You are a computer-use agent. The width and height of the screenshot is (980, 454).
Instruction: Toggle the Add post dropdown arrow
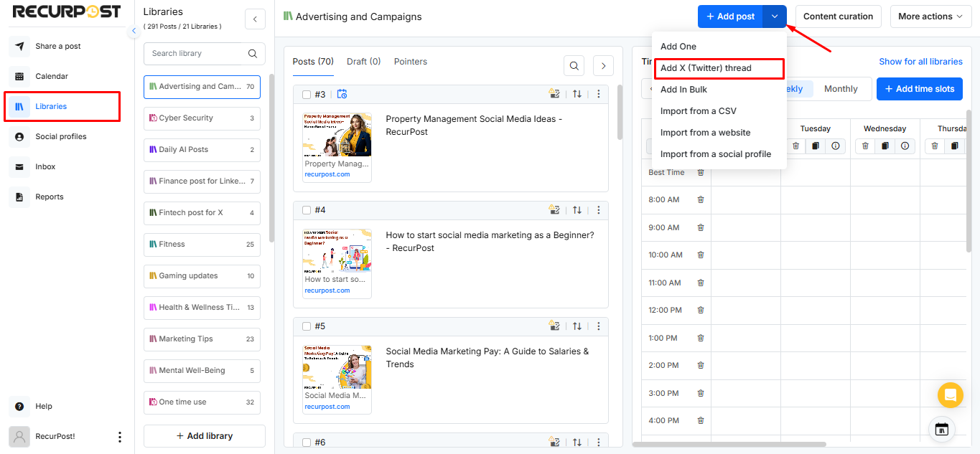(x=775, y=16)
